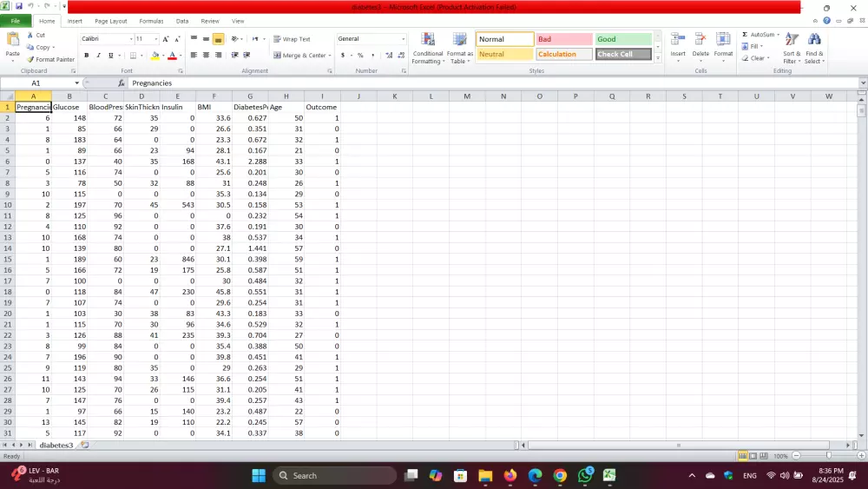The width and height of the screenshot is (868, 489).
Task: Click the increase decimal icon
Action: (389, 56)
